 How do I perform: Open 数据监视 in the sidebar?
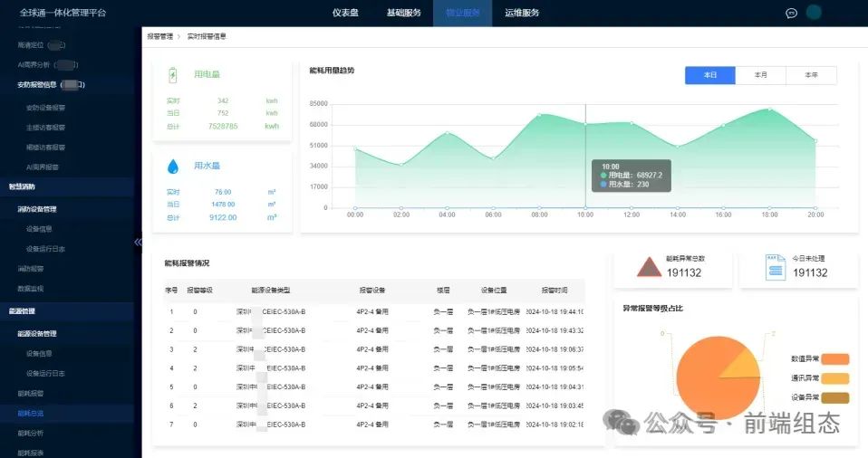pos(31,289)
